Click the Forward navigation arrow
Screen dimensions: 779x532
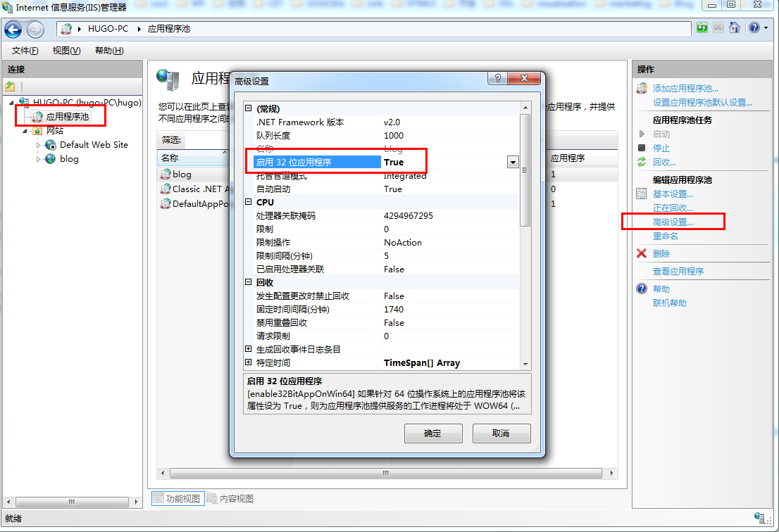(x=35, y=30)
